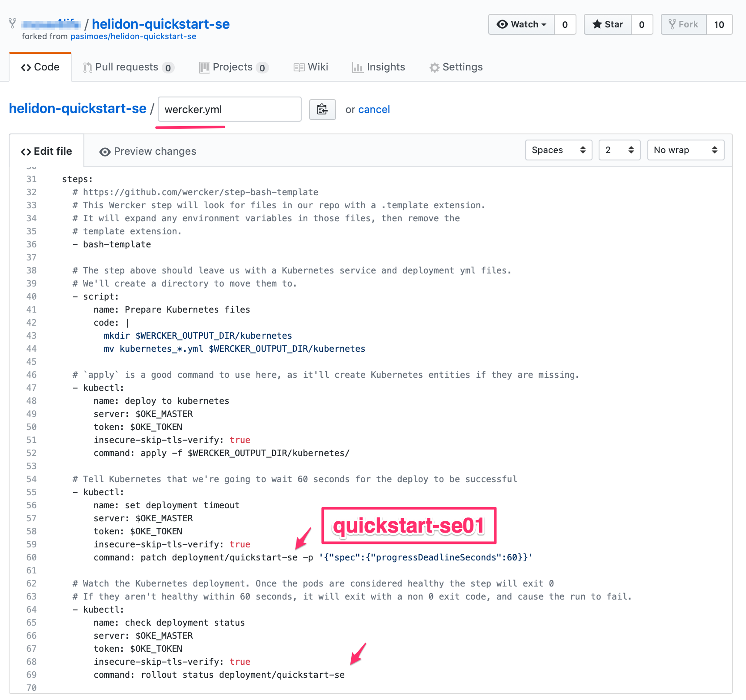Click the copy path clipboard icon
Image resolution: width=746 pixels, height=700 pixels.
[x=322, y=110]
